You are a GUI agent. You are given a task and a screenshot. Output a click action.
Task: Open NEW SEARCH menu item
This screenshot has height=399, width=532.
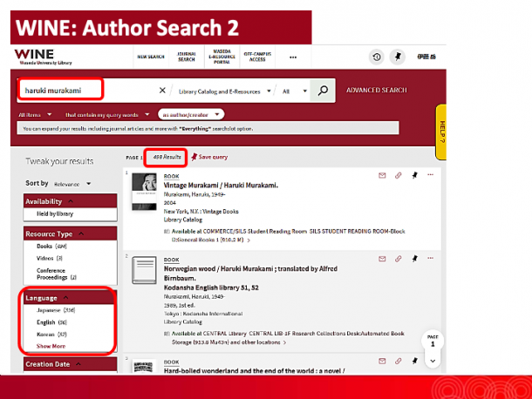[151, 57]
